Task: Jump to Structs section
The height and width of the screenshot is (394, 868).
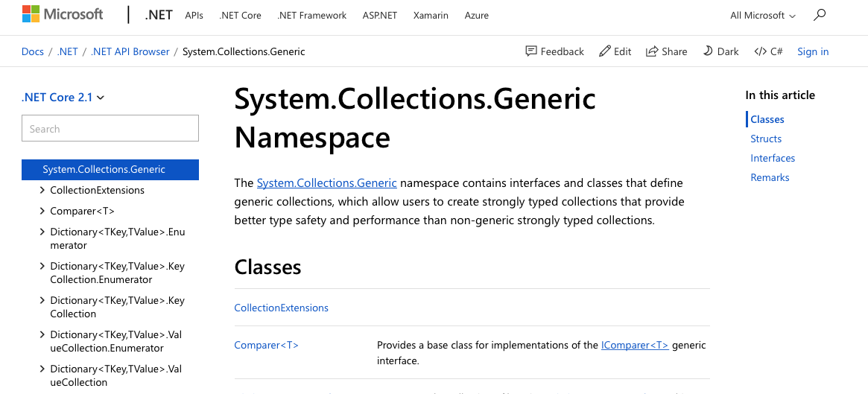Action: tap(766, 139)
